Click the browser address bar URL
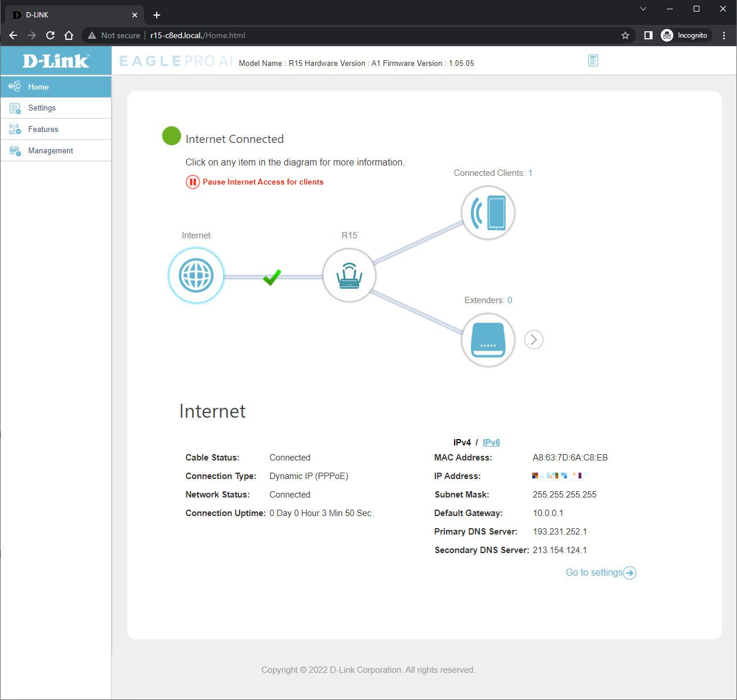 (198, 35)
